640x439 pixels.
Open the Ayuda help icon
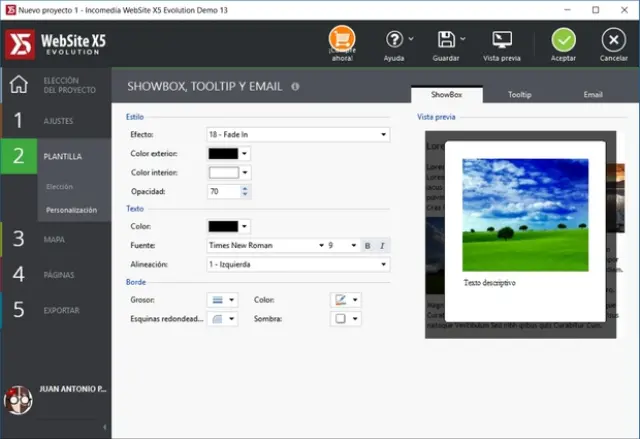pos(395,40)
